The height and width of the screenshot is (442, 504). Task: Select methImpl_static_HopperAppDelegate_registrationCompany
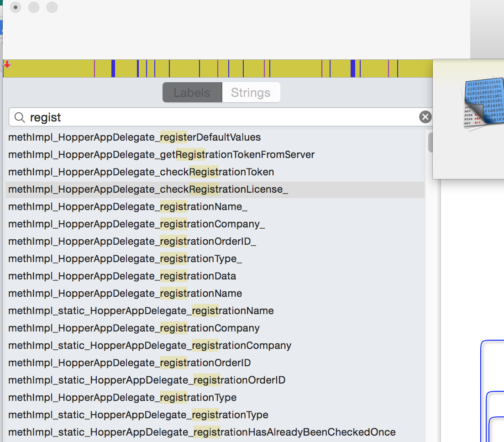(x=215, y=346)
